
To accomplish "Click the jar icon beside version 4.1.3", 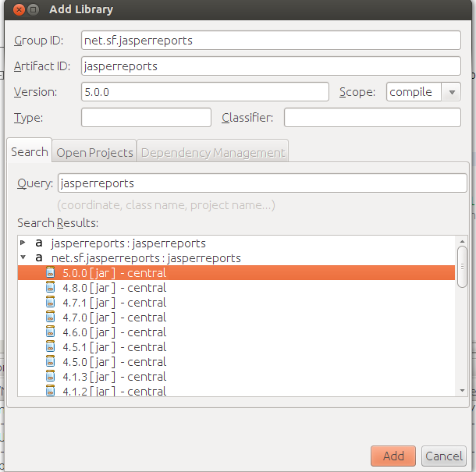I will pyautogui.click(x=51, y=376).
